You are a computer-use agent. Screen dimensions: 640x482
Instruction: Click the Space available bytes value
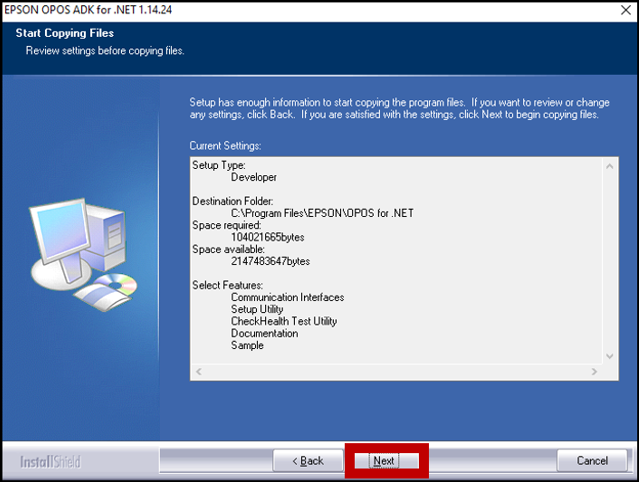point(271,261)
